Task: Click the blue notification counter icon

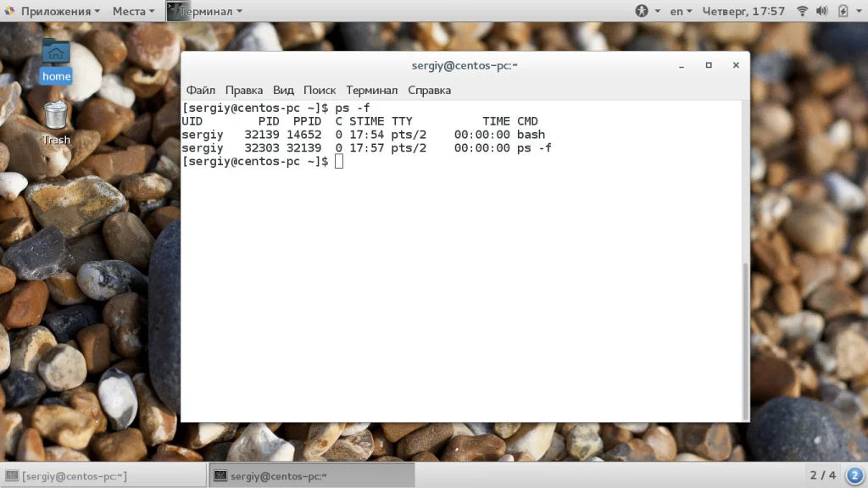Action: 854,475
